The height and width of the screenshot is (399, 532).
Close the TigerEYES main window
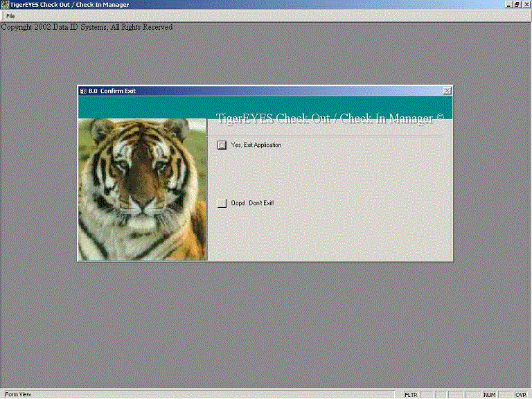pyautogui.click(x=526, y=5)
